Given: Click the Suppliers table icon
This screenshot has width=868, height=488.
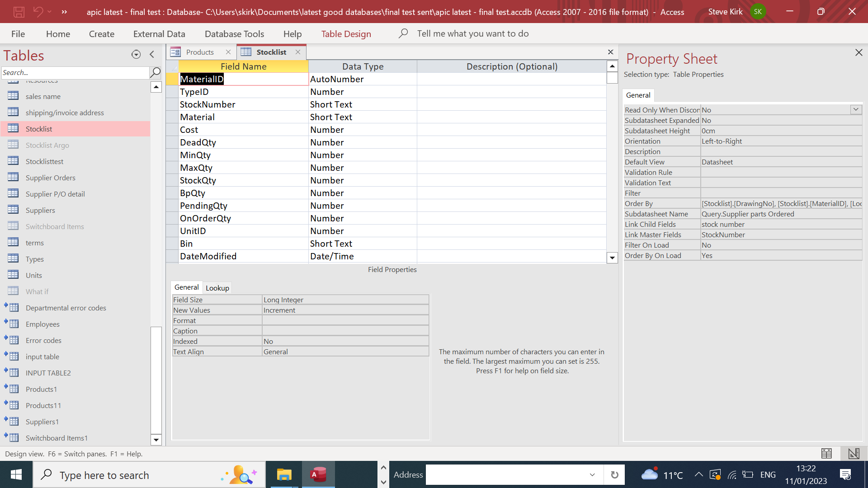Looking at the screenshot, I should click(13, 210).
